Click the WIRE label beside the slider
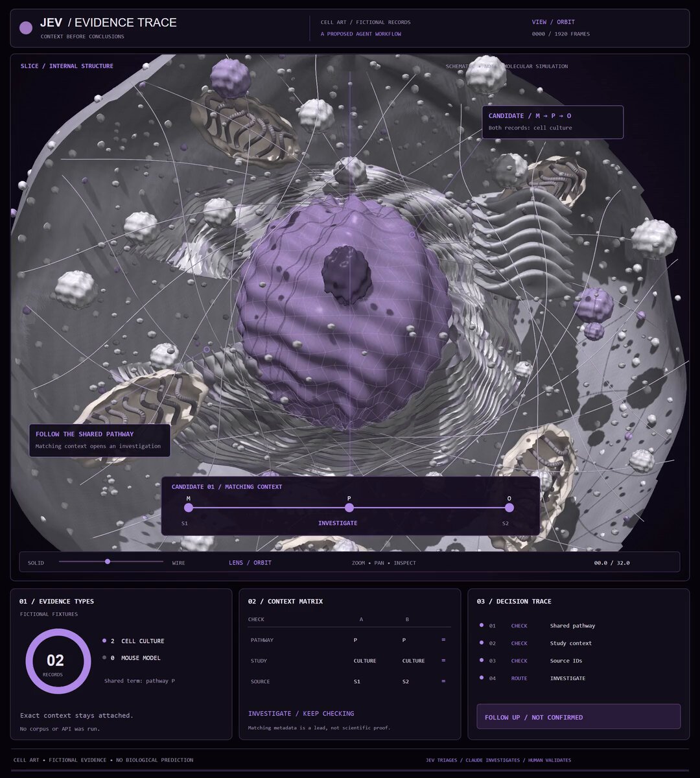Viewport: 700px width, 778px height. coord(179,563)
